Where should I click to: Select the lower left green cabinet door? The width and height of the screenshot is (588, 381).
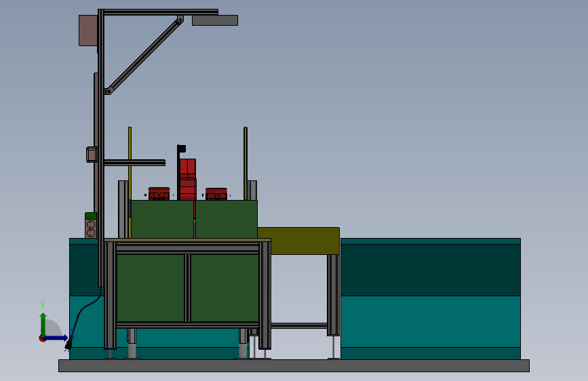[x=151, y=288]
